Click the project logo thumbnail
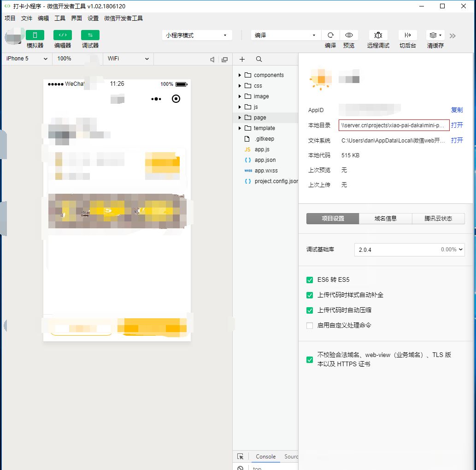 [321, 80]
